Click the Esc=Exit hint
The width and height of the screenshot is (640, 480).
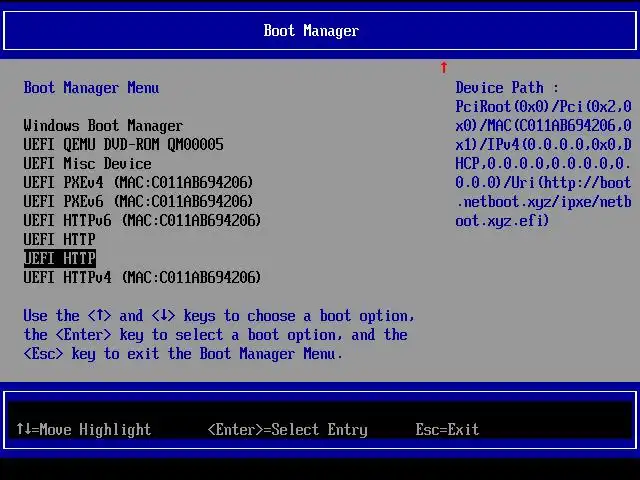pyautogui.click(x=447, y=429)
